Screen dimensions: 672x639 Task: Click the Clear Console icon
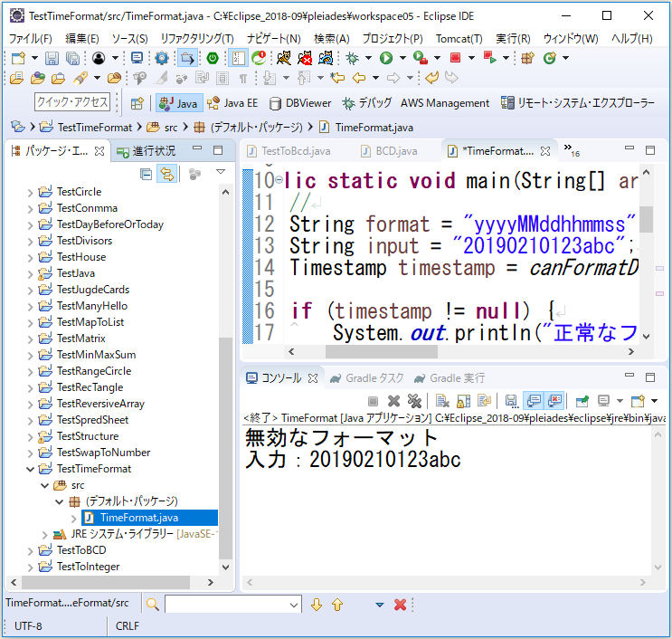442,401
